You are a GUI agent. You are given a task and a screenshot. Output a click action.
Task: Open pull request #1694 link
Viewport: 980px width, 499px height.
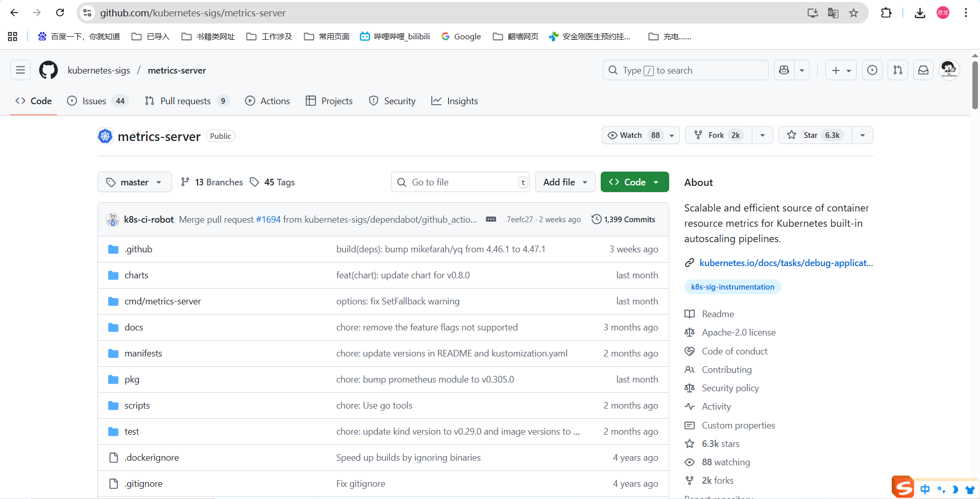click(x=268, y=219)
